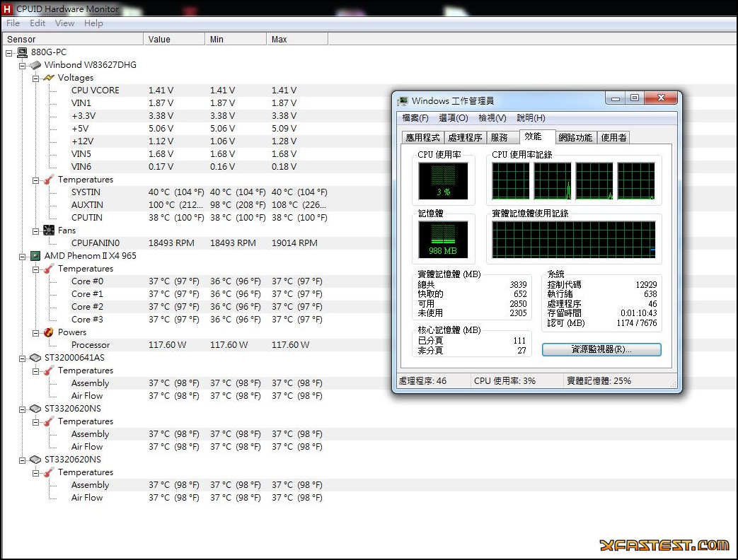Click the Winbond Temperatures thermometer icon
The image size is (738, 560).
click(x=49, y=180)
